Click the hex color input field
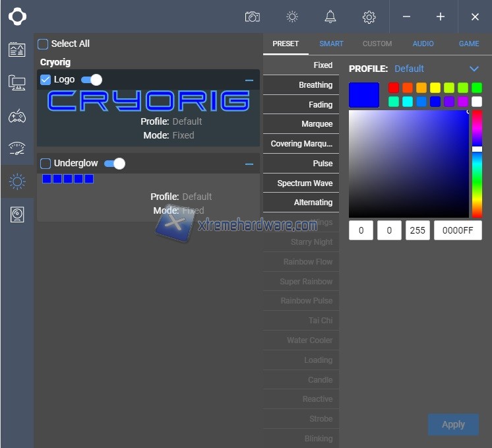Screen dimensions: 492x448 coord(458,230)
